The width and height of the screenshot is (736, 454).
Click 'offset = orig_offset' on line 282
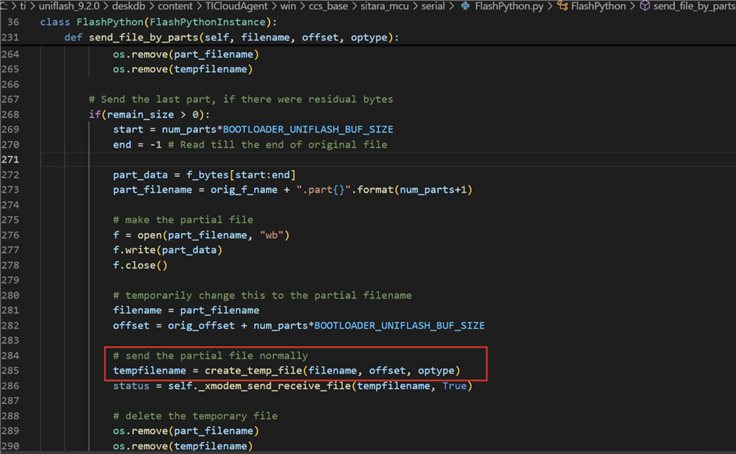(174, 325)
